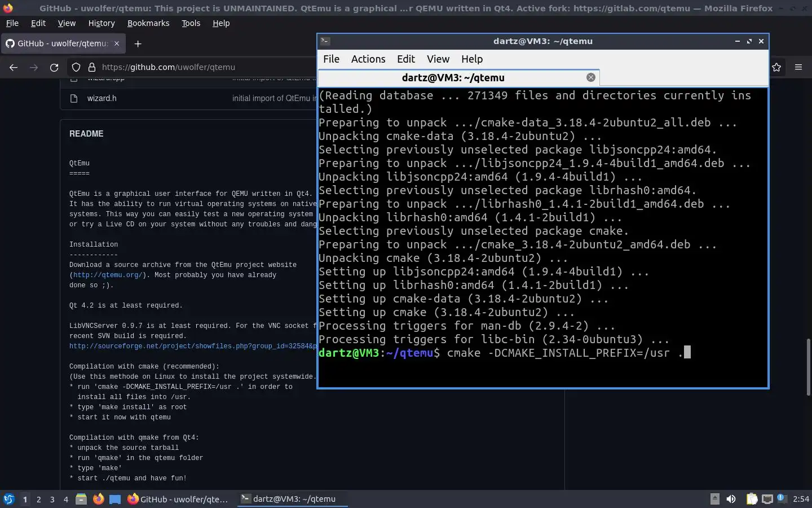
Task: Click wizard.h file icon
Action: [73, 98]
